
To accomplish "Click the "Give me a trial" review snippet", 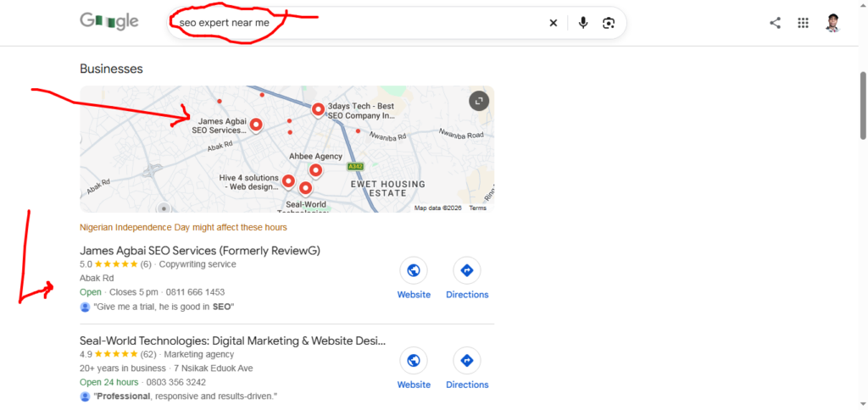I will coord(164,307).
